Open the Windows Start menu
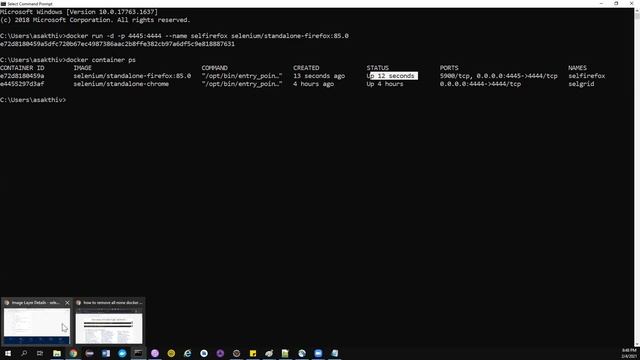This screenshot has width=640, height=360. click(x=8, y=353)
